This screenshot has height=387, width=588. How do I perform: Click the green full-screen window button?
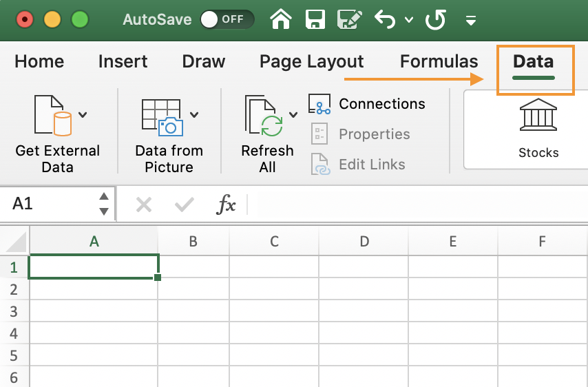point(80,19)
